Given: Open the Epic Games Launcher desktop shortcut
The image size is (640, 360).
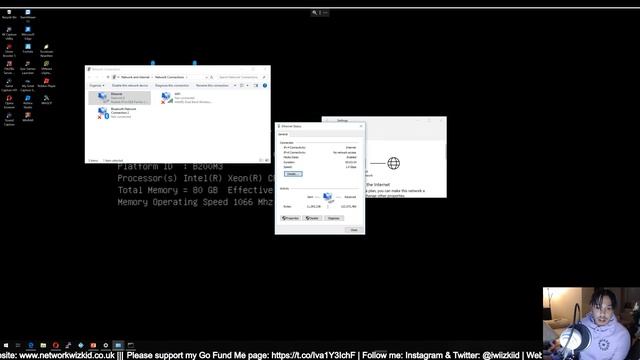Looking at the screenshot, I should point(28,68).
